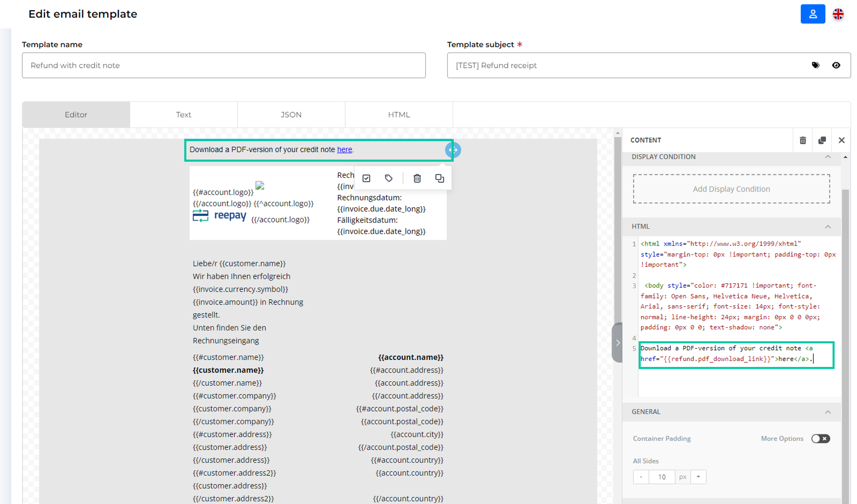Image resolution: width=857 pixels, height=504 pixels.
Task: Click the canvas vertical scrollbar
Action: pos(617,231)
